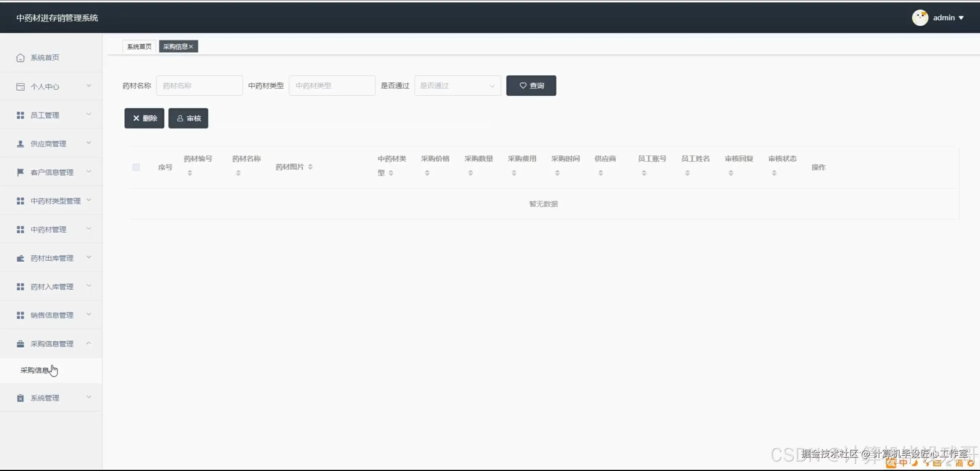Click the home icon beside 系统首页
This screenshot has width=980, height=471.
tap(20, 58)
